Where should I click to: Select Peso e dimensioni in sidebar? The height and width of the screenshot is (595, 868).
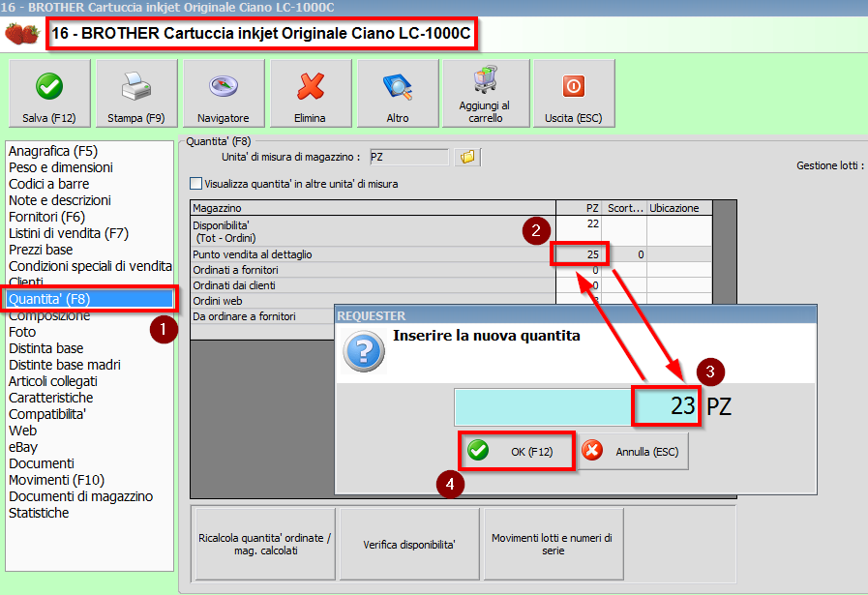(61, 167)
